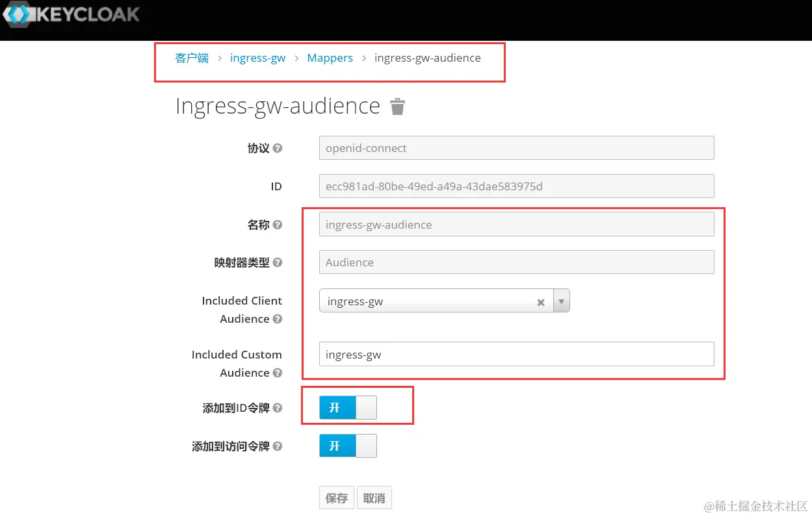This screenshot has height=517, width=812.
Task: Click the 映射器类型 Audience field
Action: [x=517, y=262]
